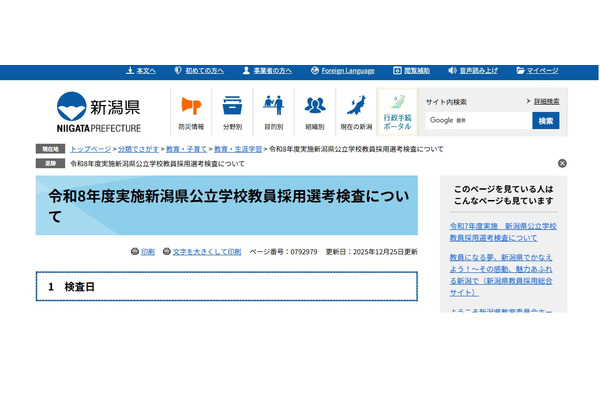The height and width of the screenshot is (400, 600).
Task: Open マイページ in top bar
Action: tap(542, 71)
